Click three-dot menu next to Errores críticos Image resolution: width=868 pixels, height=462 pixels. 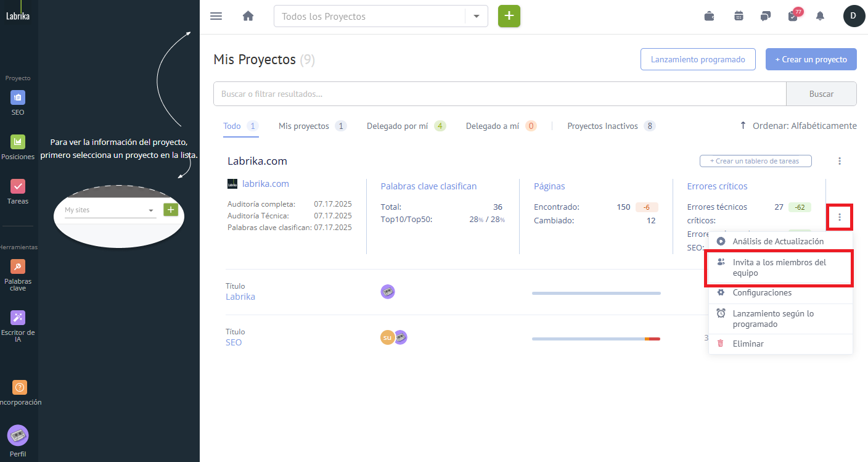(x=840, y=217)
